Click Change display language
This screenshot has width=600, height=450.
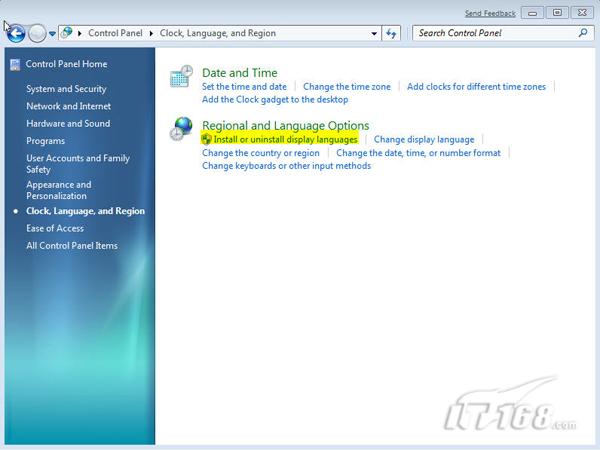click(x=424, y=140)
